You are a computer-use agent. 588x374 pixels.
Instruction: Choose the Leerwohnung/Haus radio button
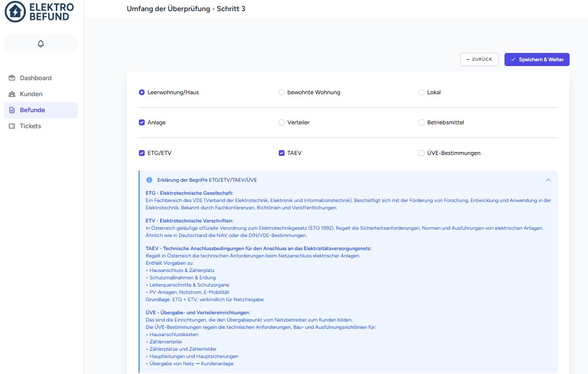tap(142, 92)
